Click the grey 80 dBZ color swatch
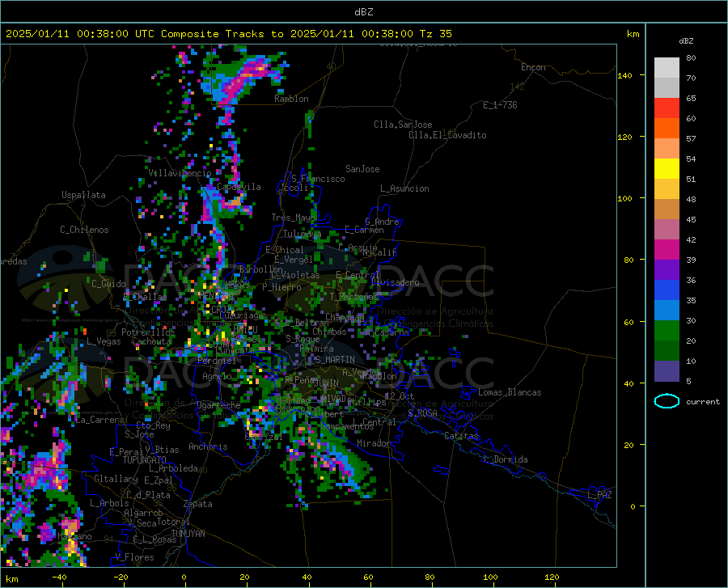The height and width of the screenshot is (588, 728). tap(667, 68)
